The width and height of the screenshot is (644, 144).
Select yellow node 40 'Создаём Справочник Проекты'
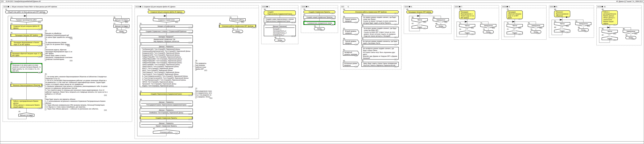(x=166, y=118)
